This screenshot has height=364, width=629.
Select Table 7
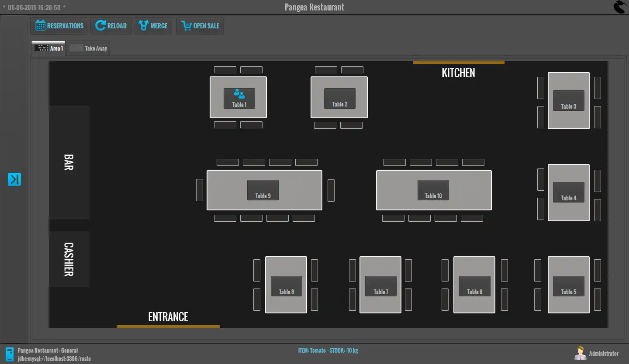[x=380, y=286]
